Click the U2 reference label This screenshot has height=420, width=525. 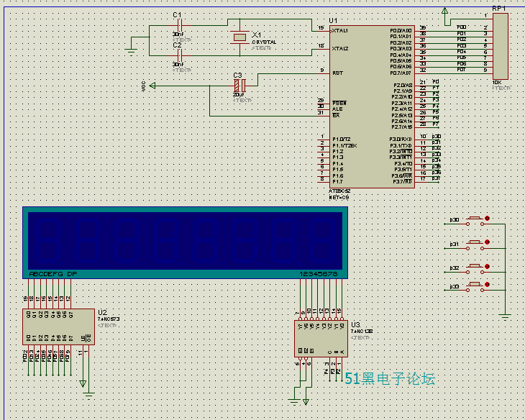click(x=102, y=313)
